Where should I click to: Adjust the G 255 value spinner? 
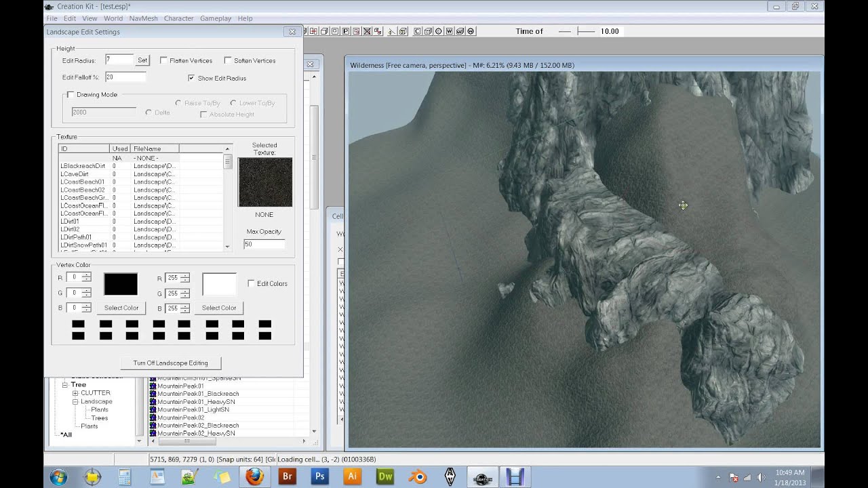pyautogui.click(x=185, y=293)
